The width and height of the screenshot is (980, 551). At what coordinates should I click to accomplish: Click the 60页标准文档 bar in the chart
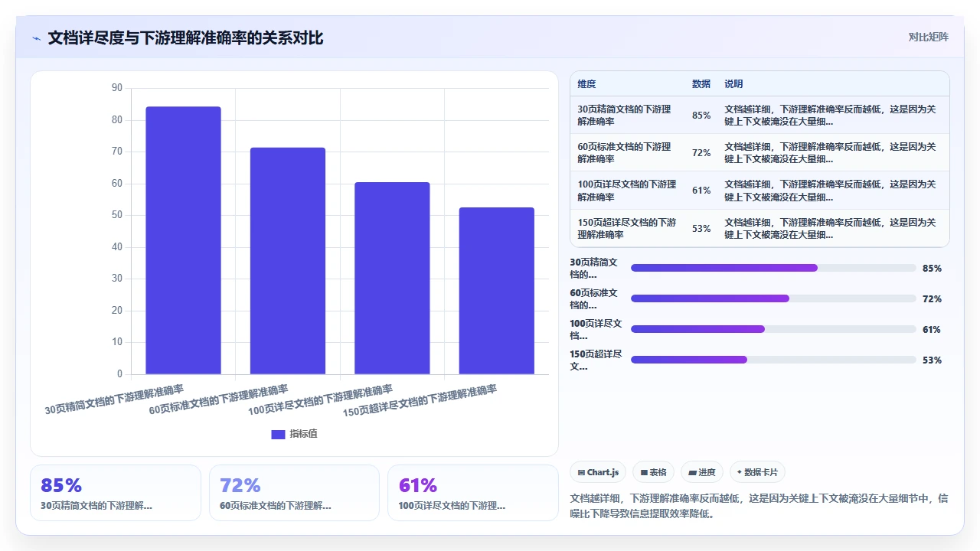coord(288,261)
